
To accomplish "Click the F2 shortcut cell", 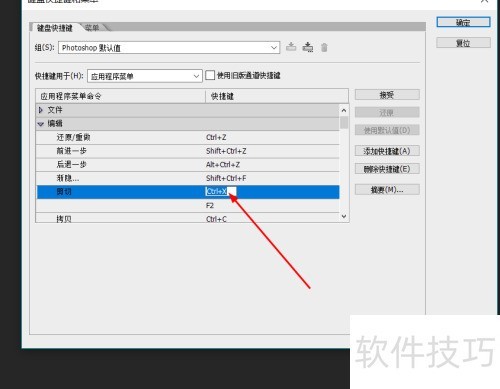I will (x=210, y=206).
